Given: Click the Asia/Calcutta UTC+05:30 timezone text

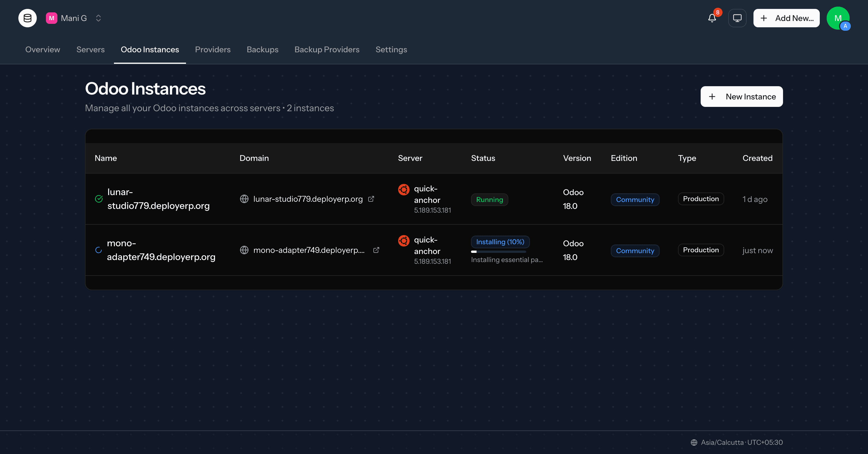Looking at the screenshot, I should pyautogui.click(x=742, y=443).
